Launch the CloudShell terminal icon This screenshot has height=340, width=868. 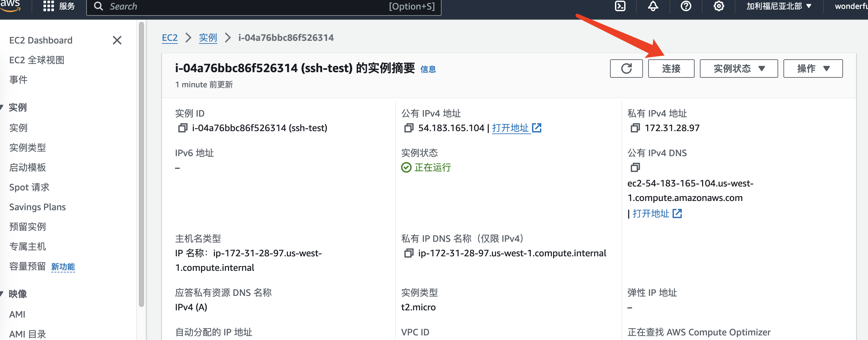[x=620, y=6]
